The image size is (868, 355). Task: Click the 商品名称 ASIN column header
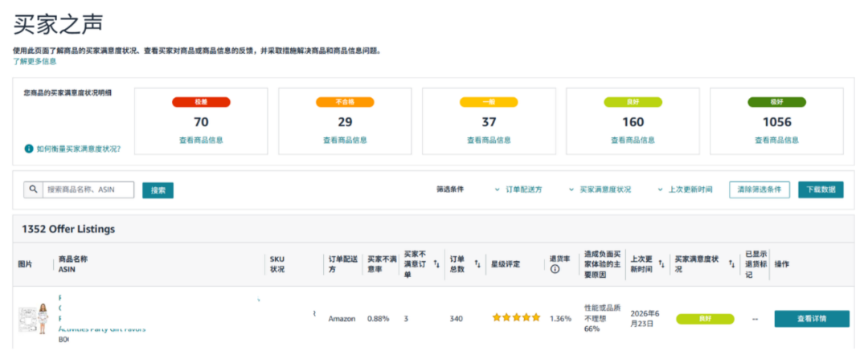[x=73, y=264]
